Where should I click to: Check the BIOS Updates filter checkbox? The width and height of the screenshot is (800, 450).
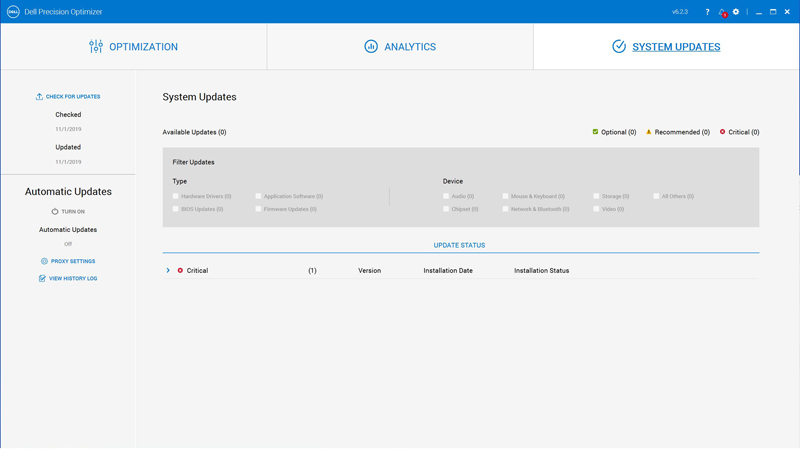pos(176,209)
